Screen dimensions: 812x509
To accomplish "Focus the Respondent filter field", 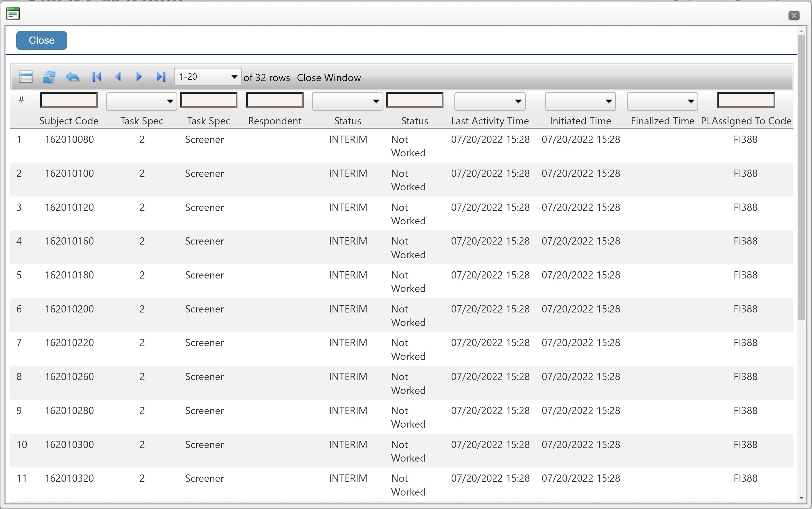I will (275, 100).
